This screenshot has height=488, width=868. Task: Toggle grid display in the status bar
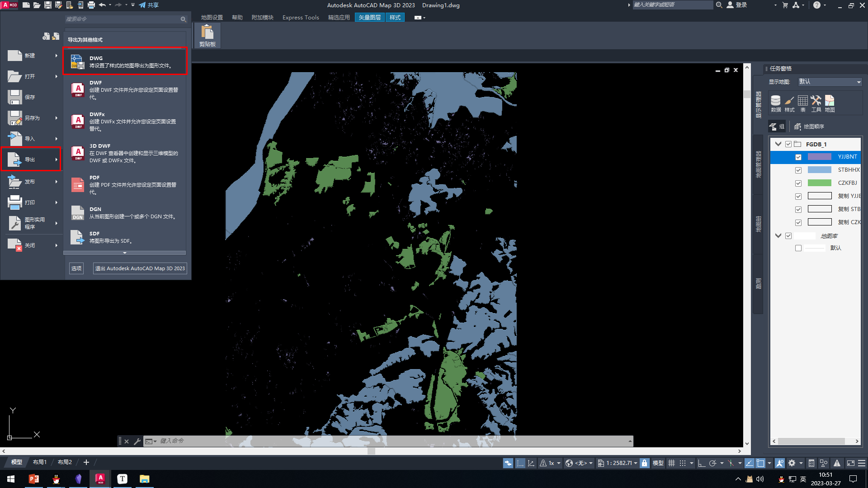pos(672,463)
